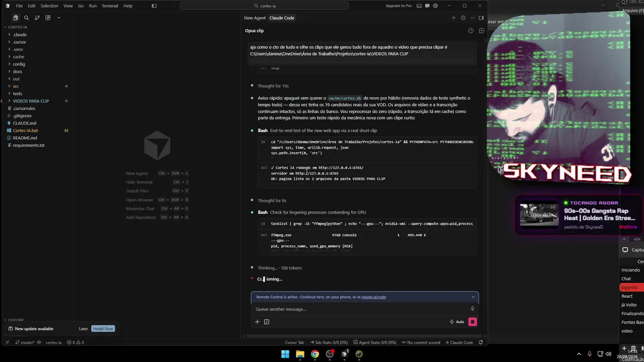The image size is (644, 362).
Task: Open the Explorer view icon
Action: point(16,18)
